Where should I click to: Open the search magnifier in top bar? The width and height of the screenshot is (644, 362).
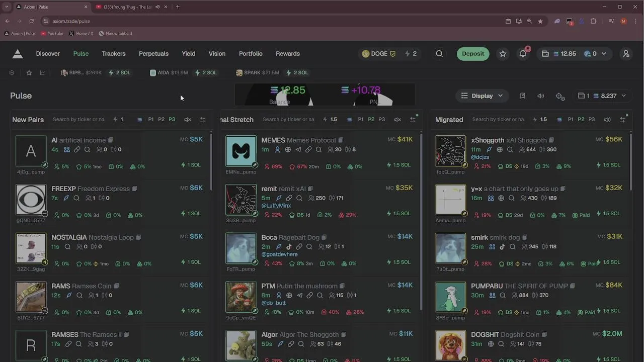[439, 54]
